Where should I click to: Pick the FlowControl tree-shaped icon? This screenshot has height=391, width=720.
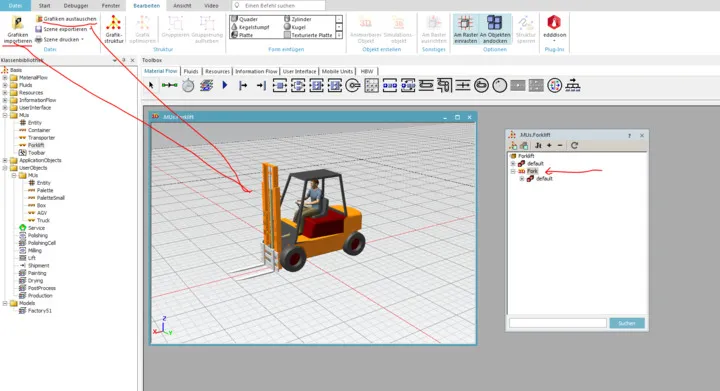tap(573, 85)
